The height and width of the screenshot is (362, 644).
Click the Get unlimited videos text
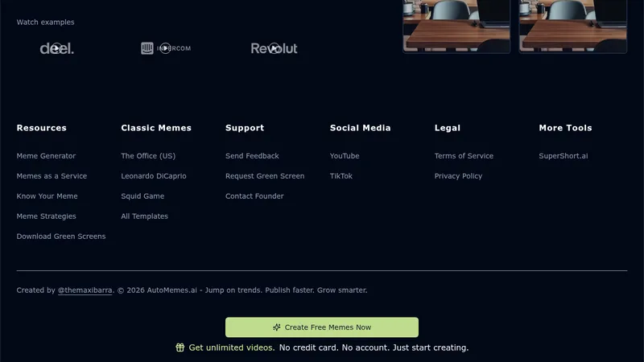pos(232,348)
